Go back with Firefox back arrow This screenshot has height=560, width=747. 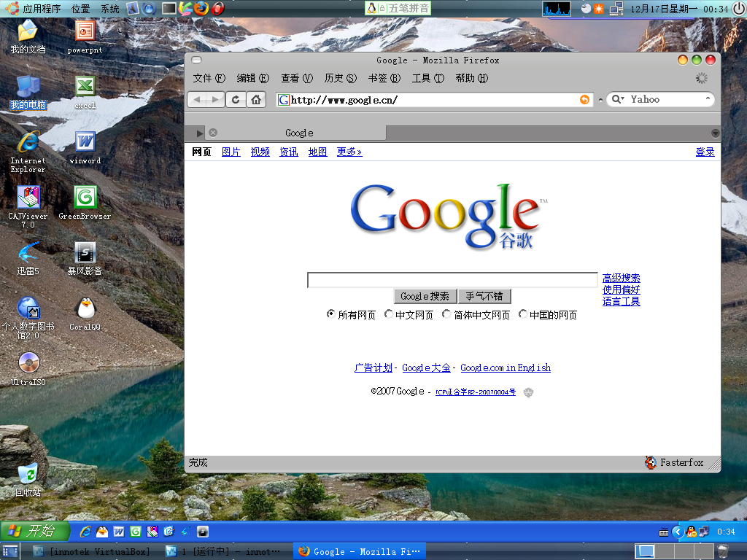197,99
